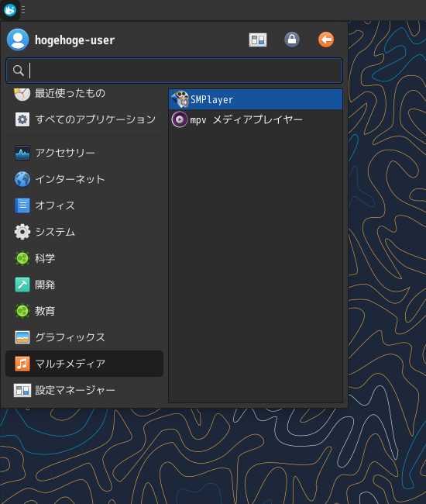The image size is (426, 504).
Task: Open the 教育 category
Action: [84, 311]
